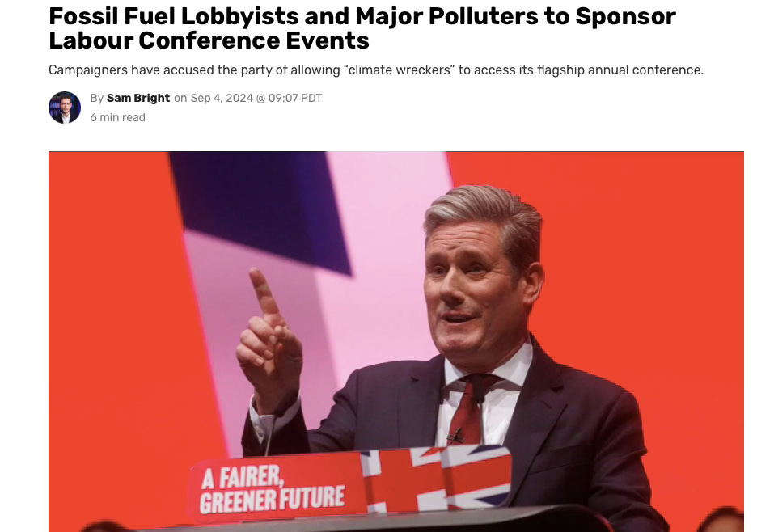774x532 pixels.
Task: Click the lapel microphone on the tie
Action: pyautogui.click(x=455, y=437)
